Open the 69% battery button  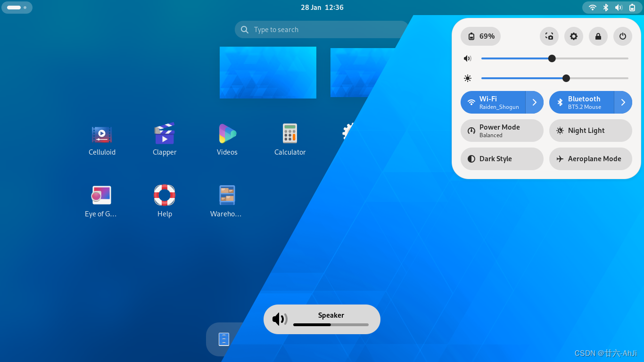tap(481, 36)
